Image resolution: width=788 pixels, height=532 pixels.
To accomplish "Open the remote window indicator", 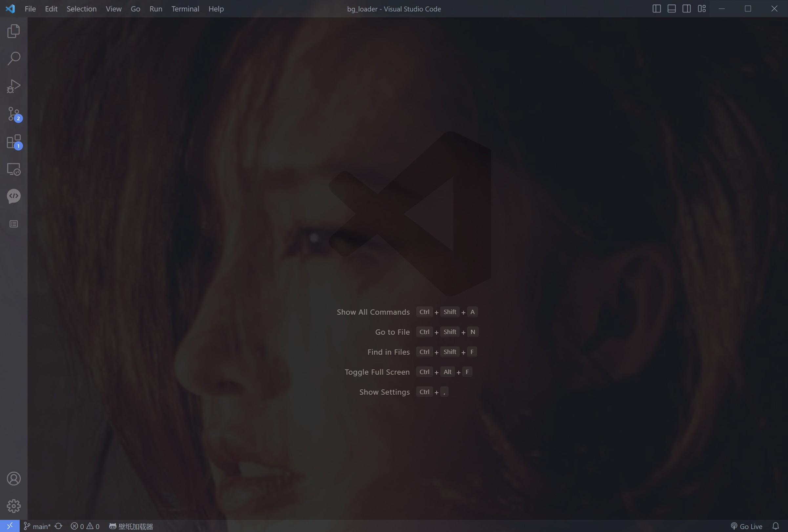I will click(x=10, y=526).
